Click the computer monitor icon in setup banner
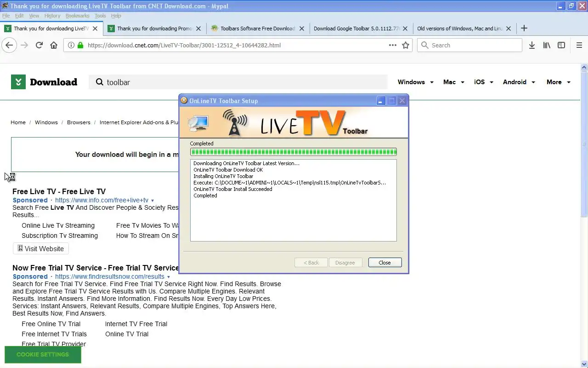Image resolution: width=588 pixels, height=368 pixels. click(198, 123)
